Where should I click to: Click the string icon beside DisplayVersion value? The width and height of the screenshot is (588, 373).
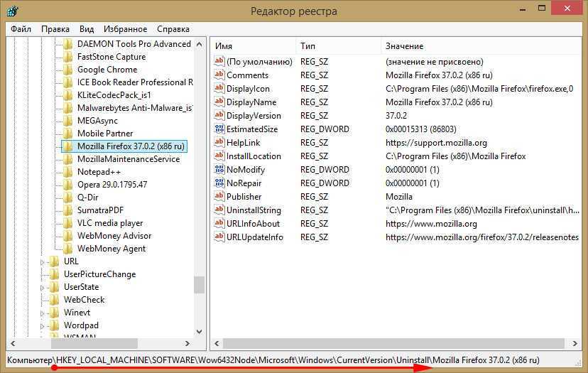coord(219,115)
